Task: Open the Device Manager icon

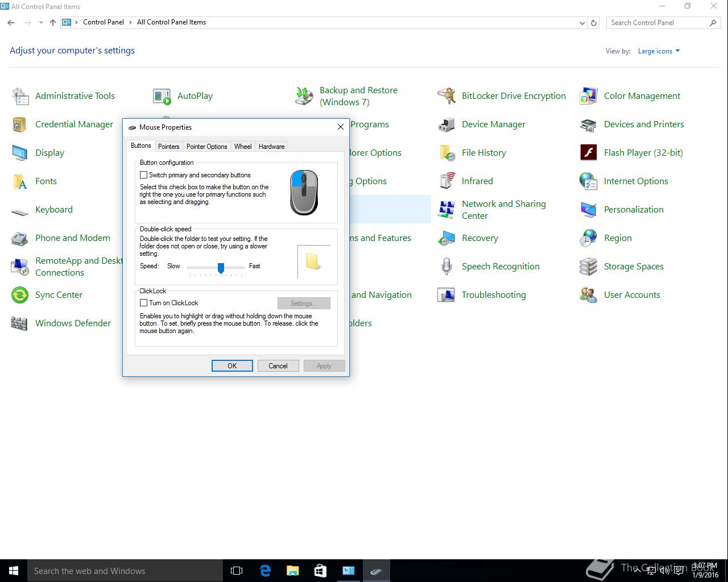Action: (446, 124)
